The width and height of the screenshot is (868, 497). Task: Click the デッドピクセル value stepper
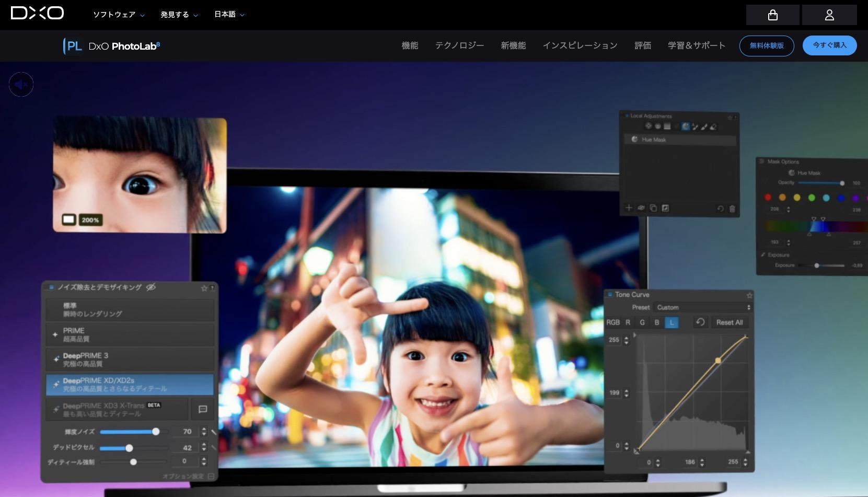204,447
